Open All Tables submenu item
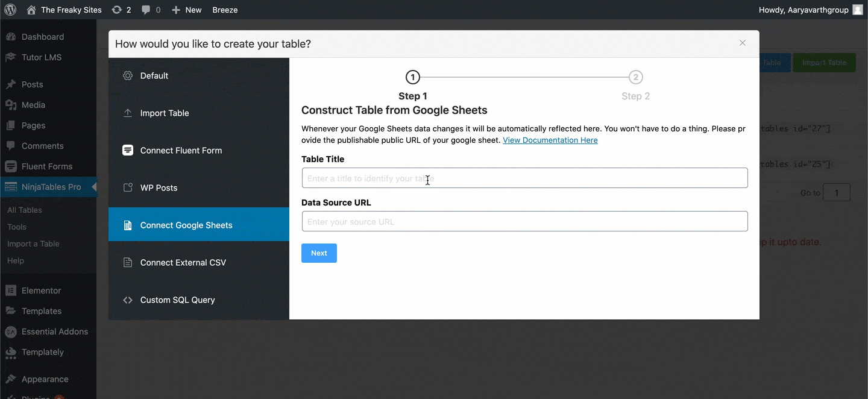This screenshot has height=399, width=868. 25,210
